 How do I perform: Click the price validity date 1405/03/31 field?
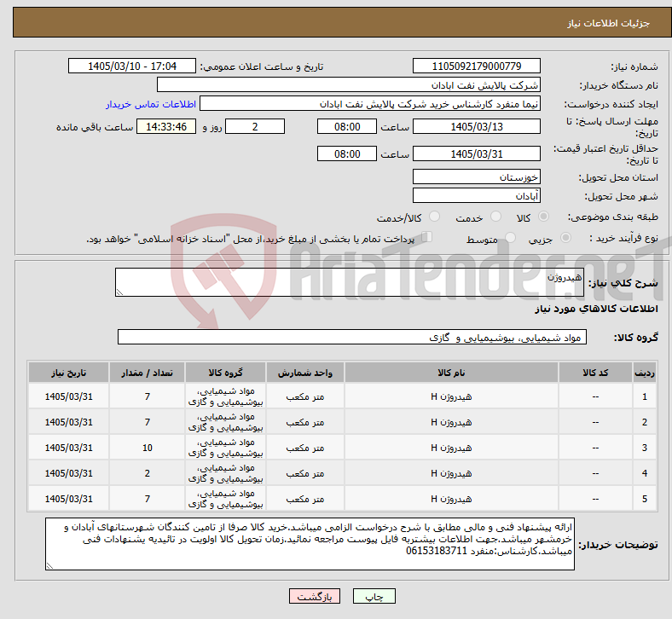tap(476, 153)
